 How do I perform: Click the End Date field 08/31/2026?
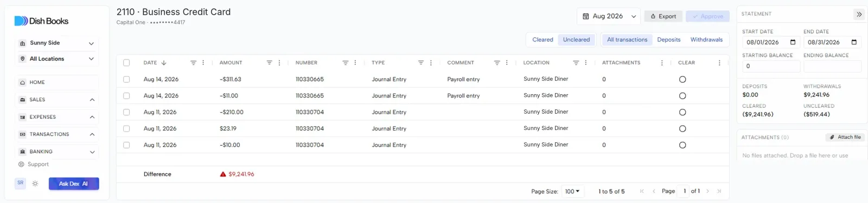(x=832, y=42)
